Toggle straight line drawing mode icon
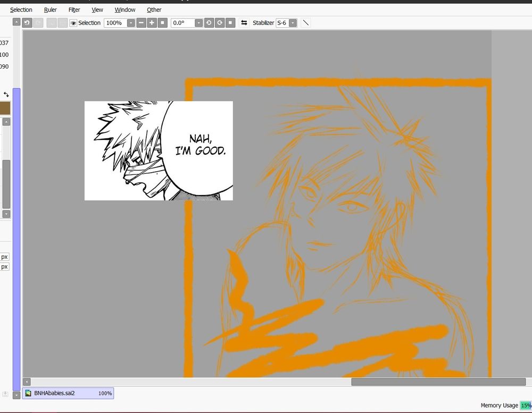The height and width of the screenshot is (413, 532). point(306,23)
